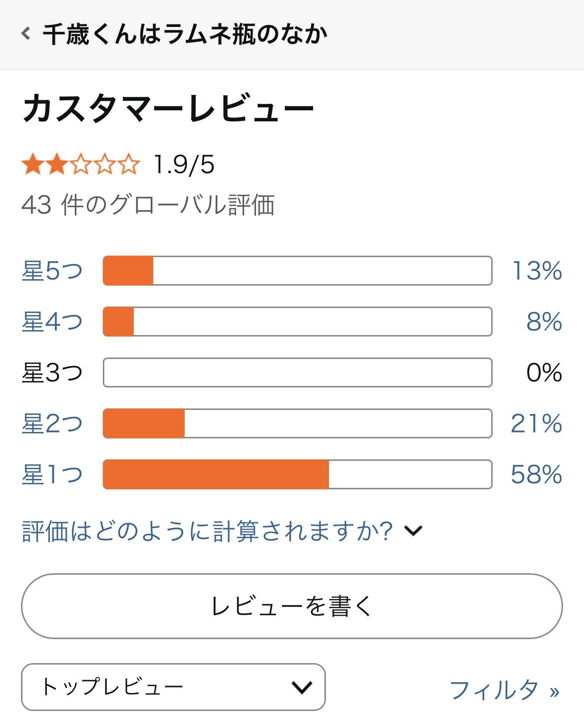Select the 星2つ rating filter link
The height and width of the screenshot is (728, 584).
coord(52,423)
